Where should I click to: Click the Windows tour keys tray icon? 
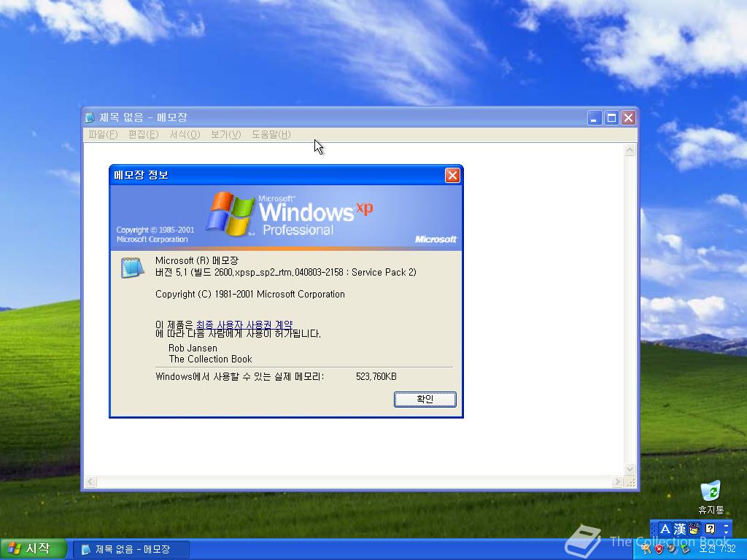(646, 549)
